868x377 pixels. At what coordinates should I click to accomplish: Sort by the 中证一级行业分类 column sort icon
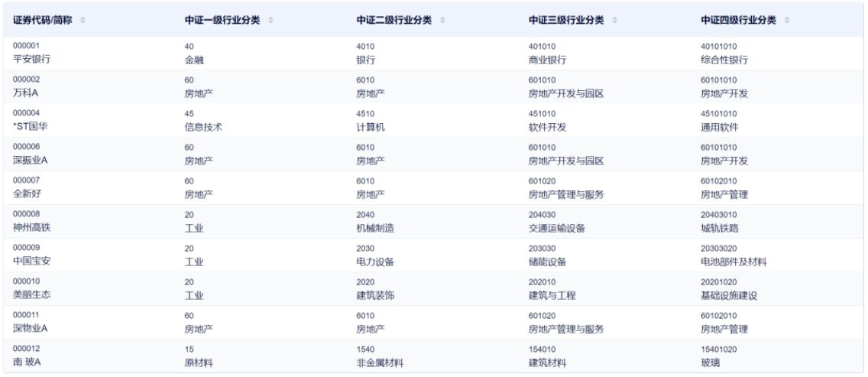click(x=270, y=20)
